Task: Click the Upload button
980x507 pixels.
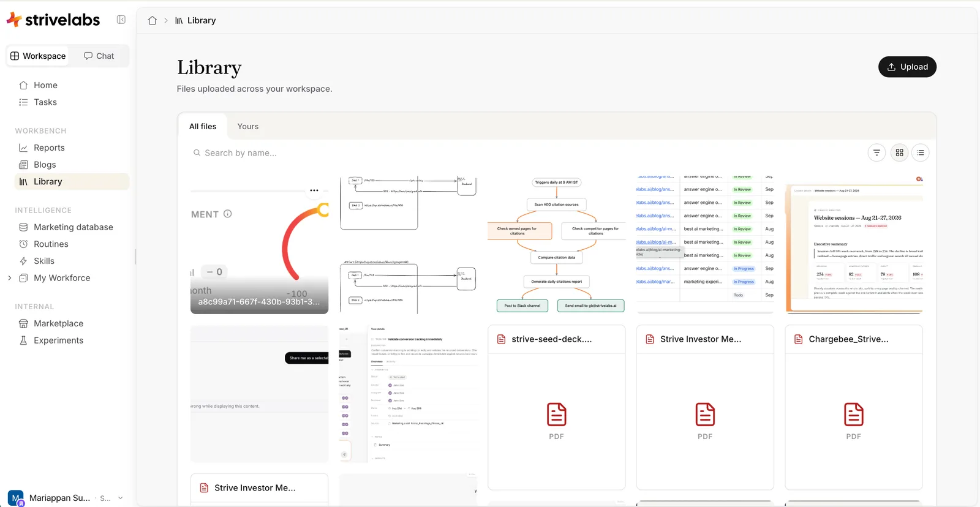Action: point(907,67)
